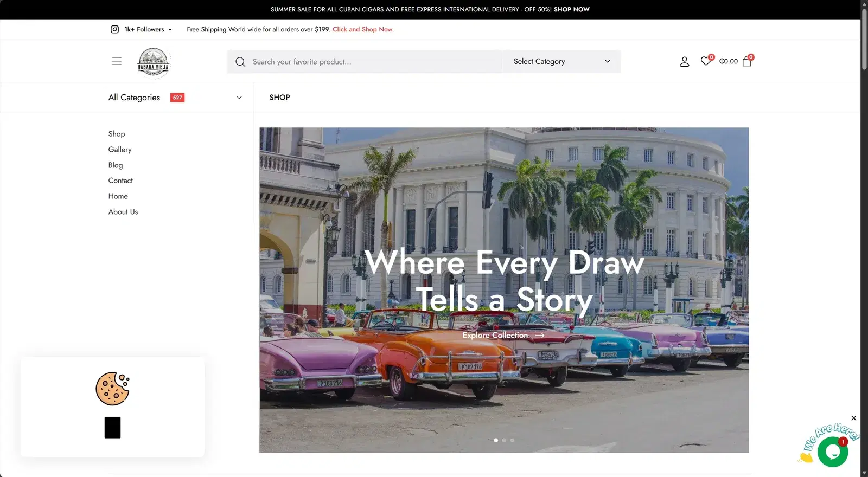Click the SHOP menu item
This screenshot has width=868, height=477.
tap(279, 98)
